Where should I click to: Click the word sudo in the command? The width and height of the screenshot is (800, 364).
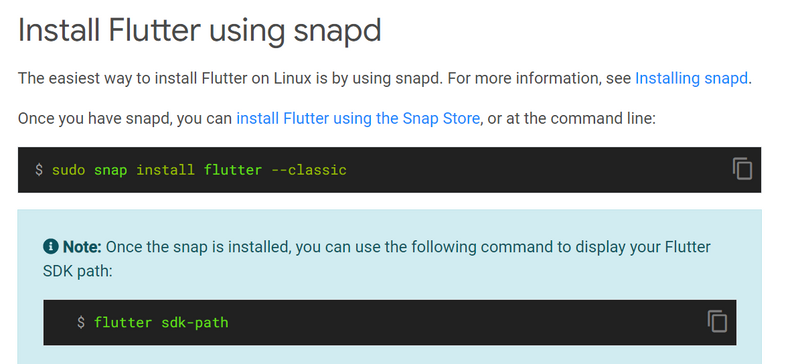(x=68, y=169)
